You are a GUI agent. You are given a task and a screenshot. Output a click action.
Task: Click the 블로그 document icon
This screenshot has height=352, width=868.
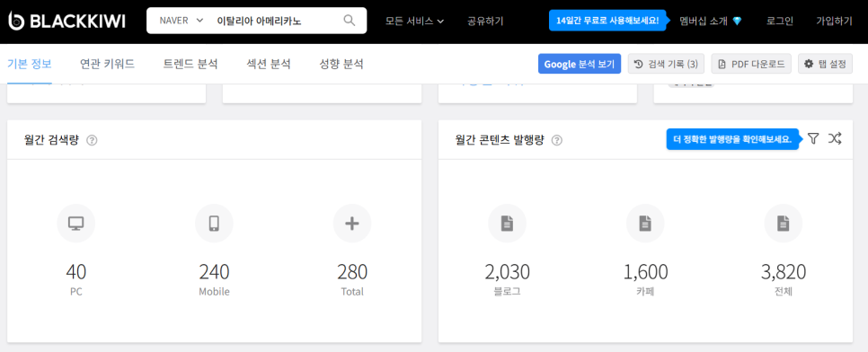coord(507,224)
